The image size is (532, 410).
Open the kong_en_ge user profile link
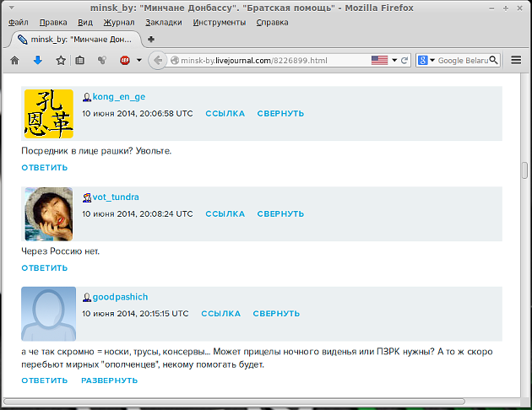click(118, 96)
